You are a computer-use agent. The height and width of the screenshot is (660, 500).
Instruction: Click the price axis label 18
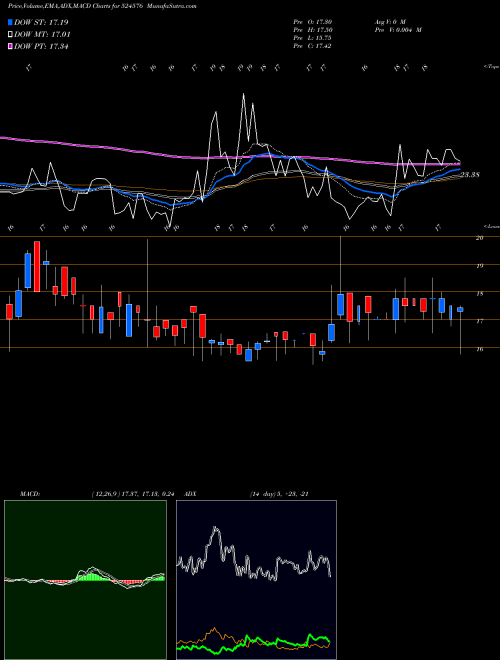(479, 293)
